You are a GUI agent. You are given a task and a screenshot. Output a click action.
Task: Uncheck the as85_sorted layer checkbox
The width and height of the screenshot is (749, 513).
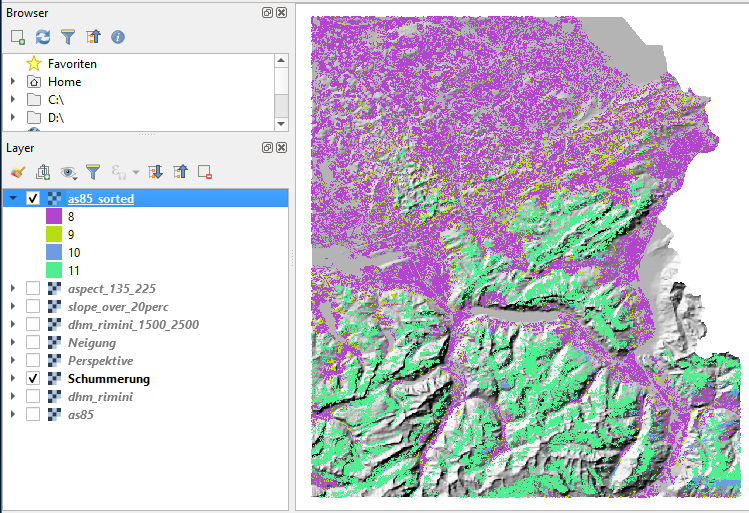[x=33, y=199]
